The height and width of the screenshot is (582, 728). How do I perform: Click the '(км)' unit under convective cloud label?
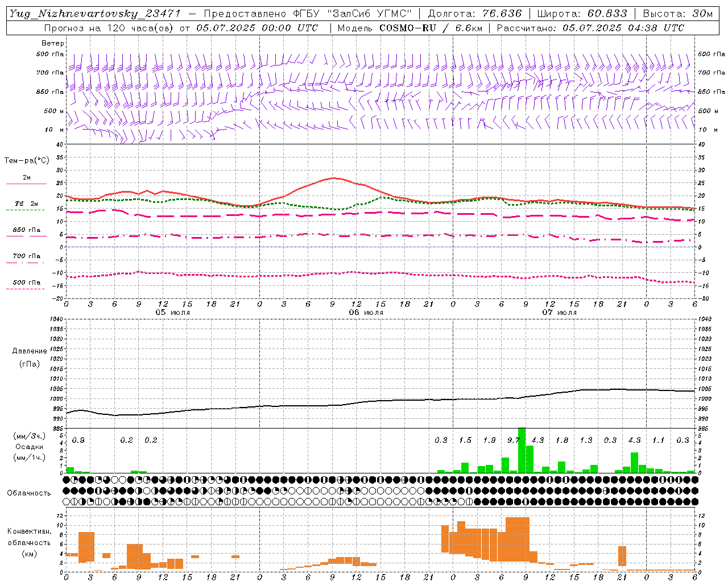pyautogui.click(x=29, y=553)
